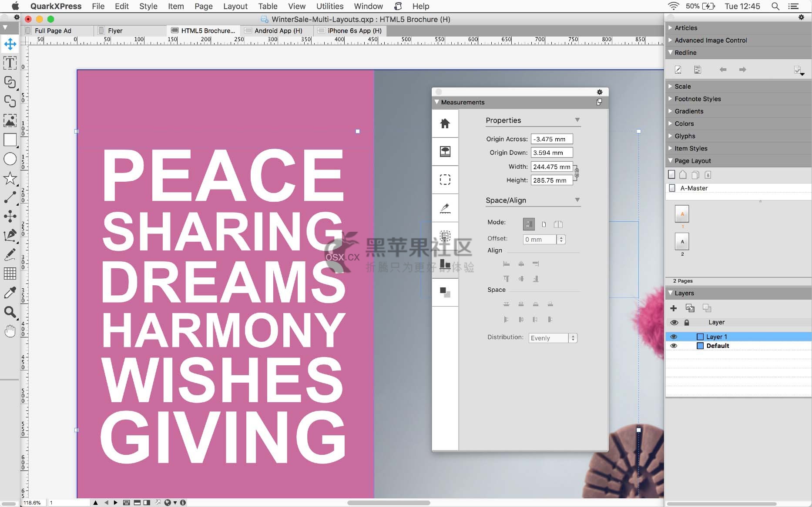This screenshot has height=507, width=812.
Task: Open Measurements palette gear menu
Action: pyautogui.click(x=600, y=92)
